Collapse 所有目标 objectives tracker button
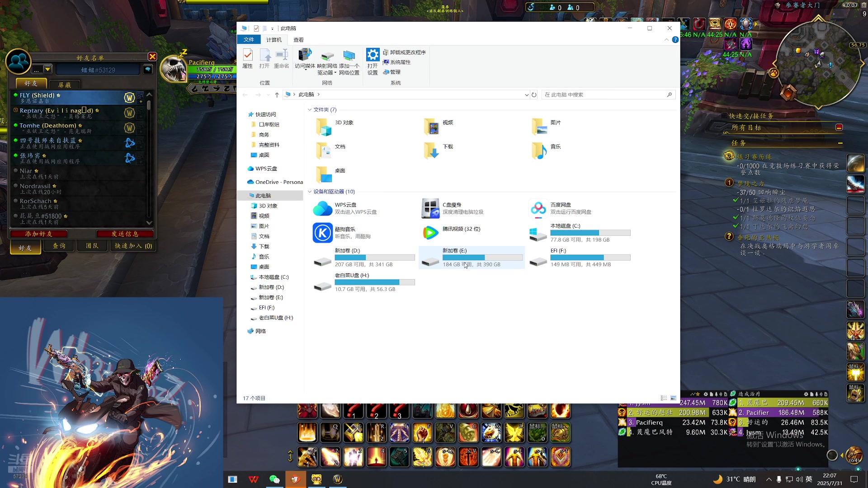The image size is (868, 488). pyautogui.click(x=839, y=127)
